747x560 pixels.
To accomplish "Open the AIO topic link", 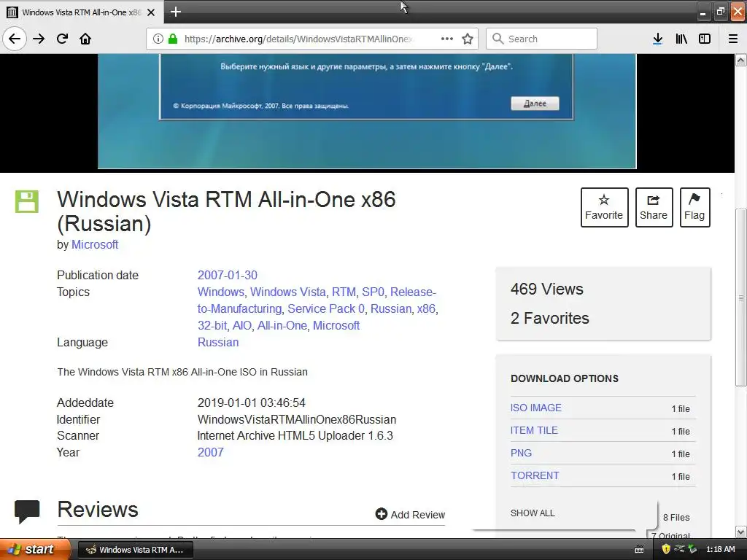I will click(242, 325).
